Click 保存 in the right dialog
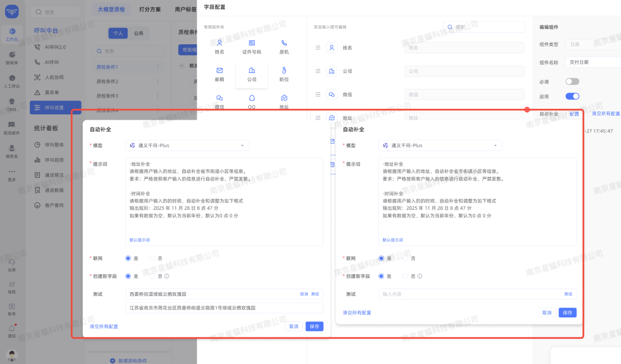Image resolution: width=621 pixels, height=364 pixels. [x=567, y=313]
